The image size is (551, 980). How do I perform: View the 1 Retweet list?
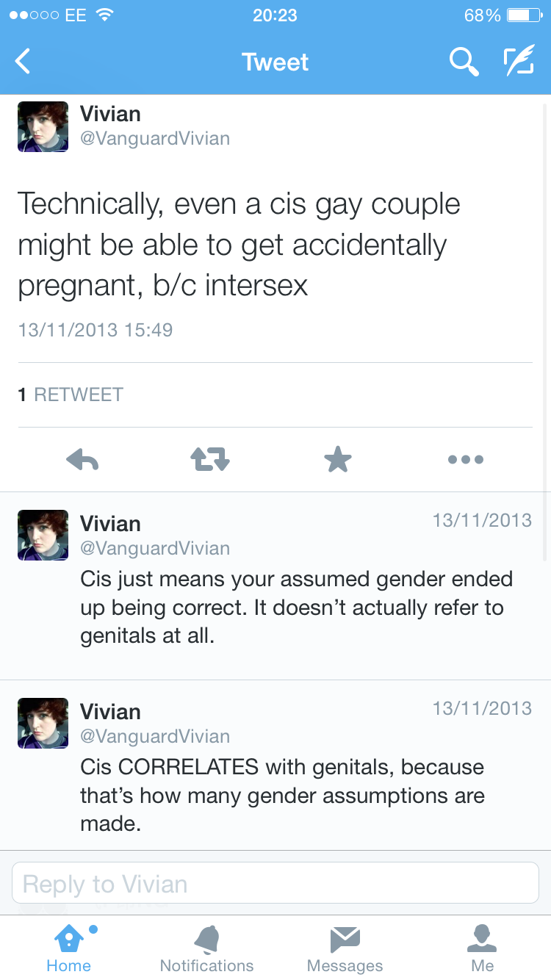pyautogui.click(x=71, y=394)
